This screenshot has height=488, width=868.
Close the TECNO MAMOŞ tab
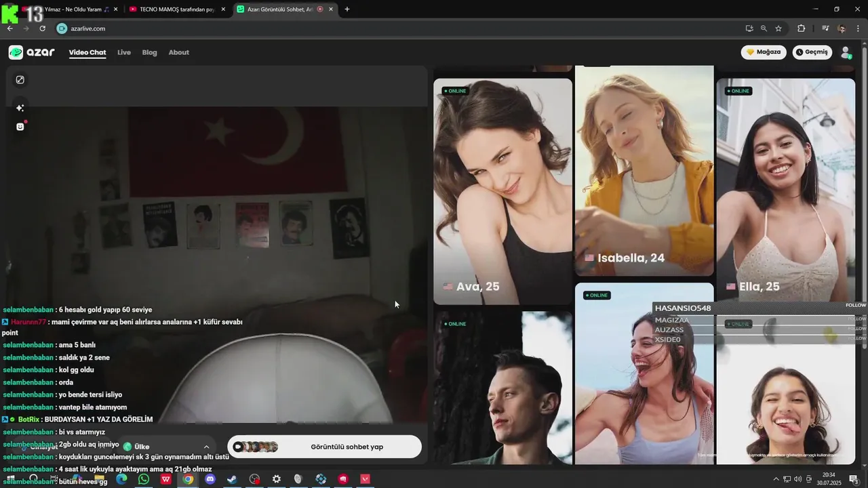click(x=223, y=9)
